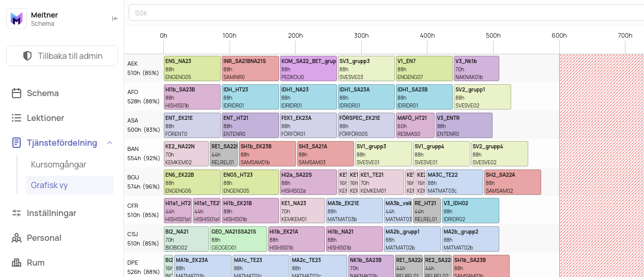Select ASA's ENT_EK21E course block

point(192,126)
